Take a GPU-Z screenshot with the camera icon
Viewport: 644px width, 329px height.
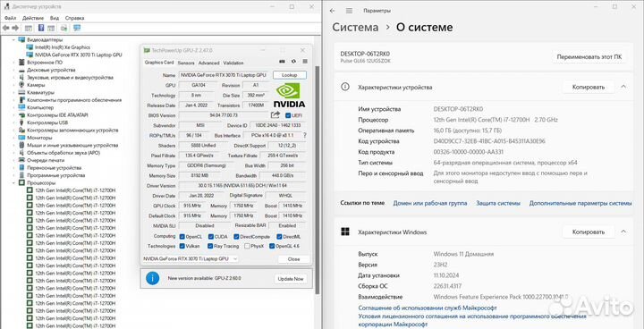click(x=282, y=62)
